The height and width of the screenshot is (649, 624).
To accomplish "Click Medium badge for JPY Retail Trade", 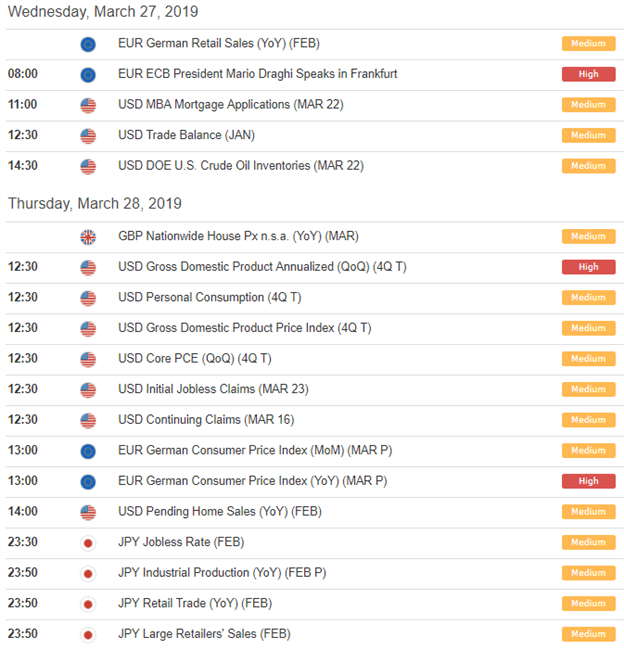I will [588, 604].
